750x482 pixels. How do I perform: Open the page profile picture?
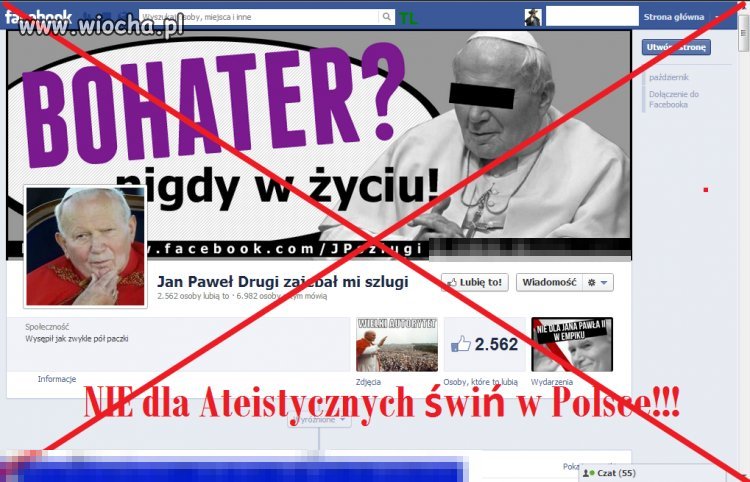coord(85,247)
